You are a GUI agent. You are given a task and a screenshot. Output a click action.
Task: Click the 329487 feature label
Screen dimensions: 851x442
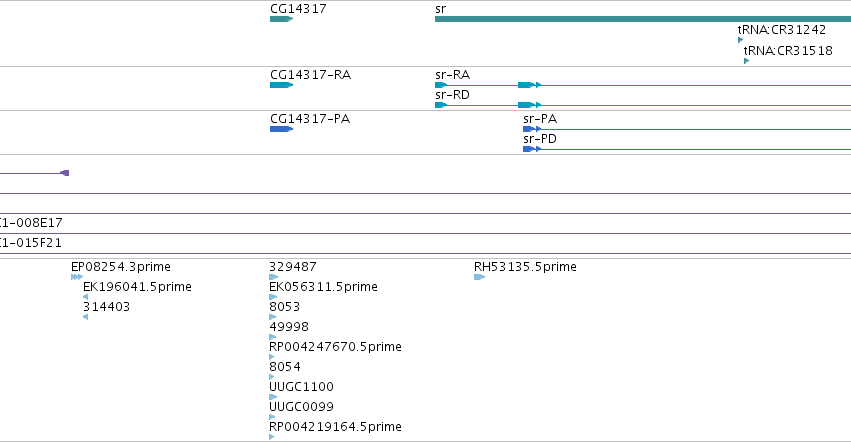click(x=293, y=267)
